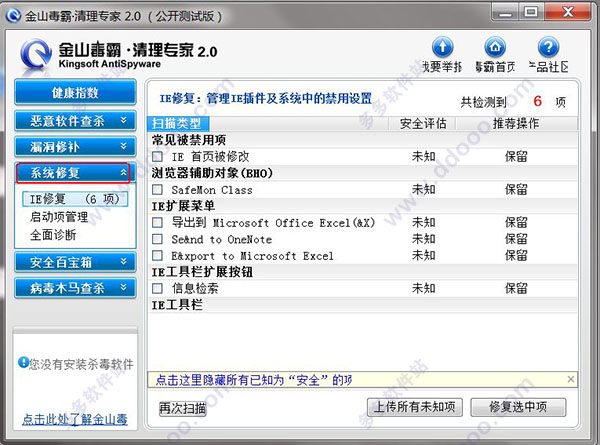Click 保留 in the SafeMon Class row
The image size is (600, 445).
(516, 189)
